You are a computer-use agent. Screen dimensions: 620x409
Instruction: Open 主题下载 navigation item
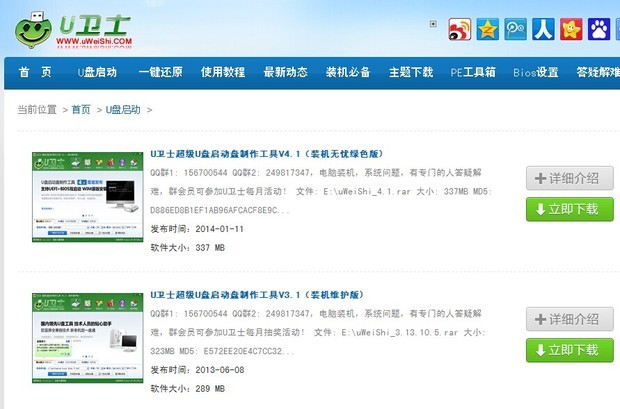coord(411,72)
